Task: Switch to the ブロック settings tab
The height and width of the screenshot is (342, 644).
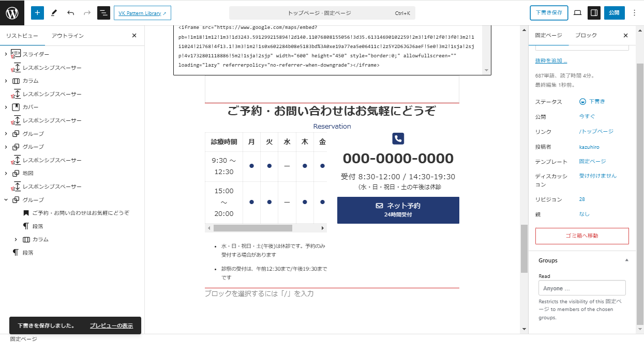Action: pos(586,36)
